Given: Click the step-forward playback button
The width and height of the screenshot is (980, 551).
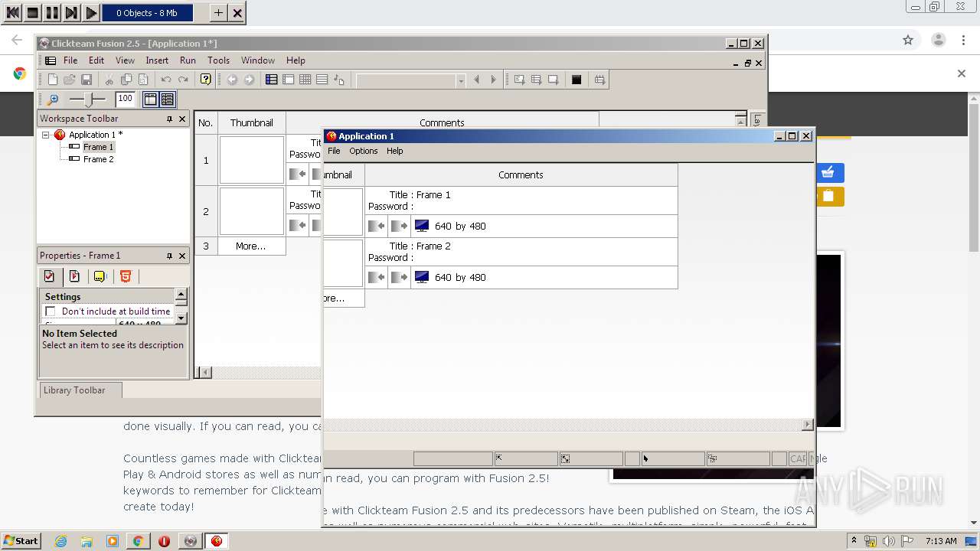Looking at the screenshot, I should pos(71,12).
